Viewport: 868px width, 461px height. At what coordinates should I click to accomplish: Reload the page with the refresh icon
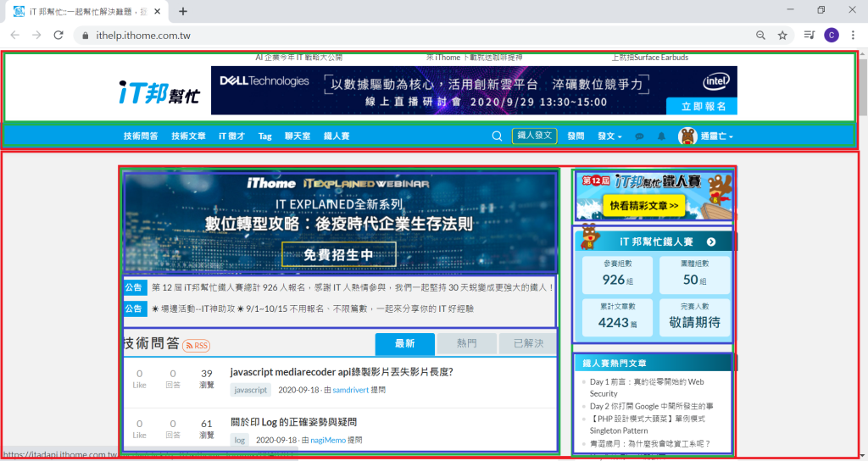pos(58,36)
